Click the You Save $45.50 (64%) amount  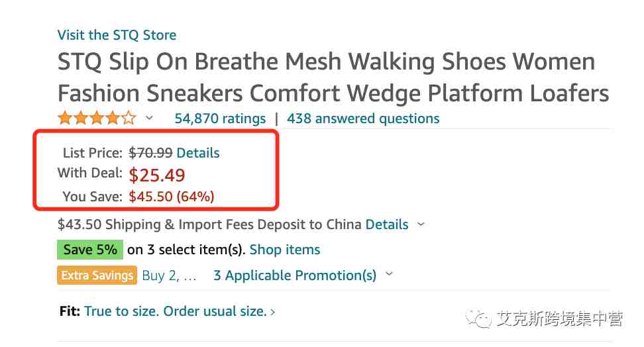pyautogui.click(x=171, y=197)
